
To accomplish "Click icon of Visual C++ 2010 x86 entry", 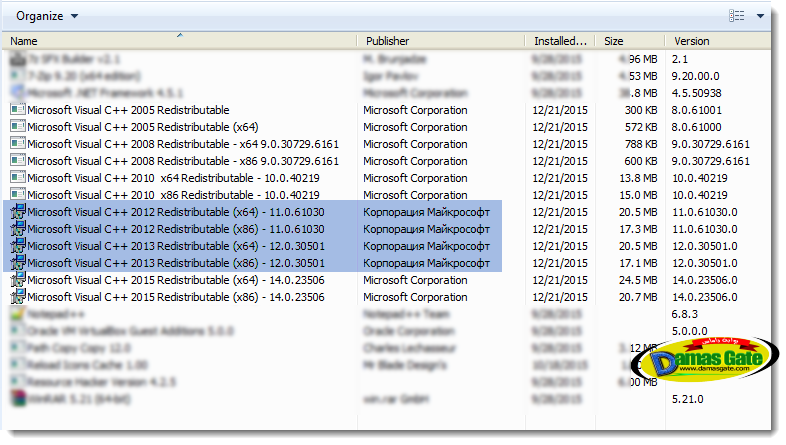I will click(18, 195).
